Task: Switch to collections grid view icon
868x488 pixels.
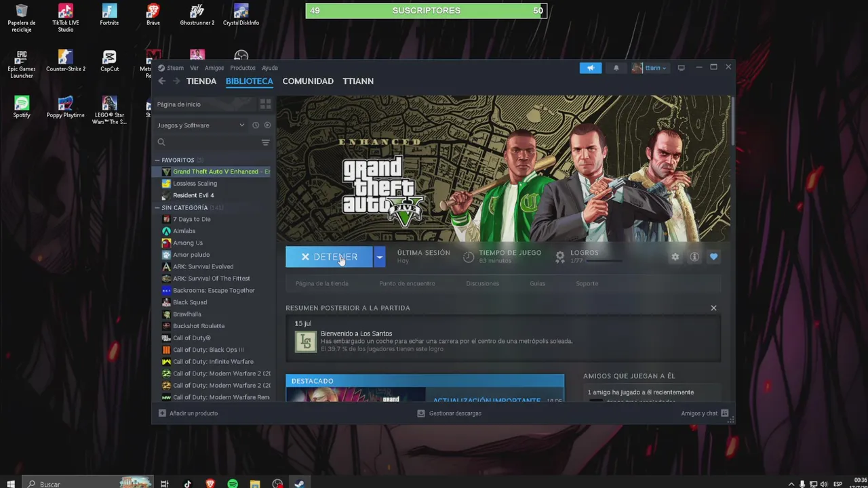Action: 265,104
